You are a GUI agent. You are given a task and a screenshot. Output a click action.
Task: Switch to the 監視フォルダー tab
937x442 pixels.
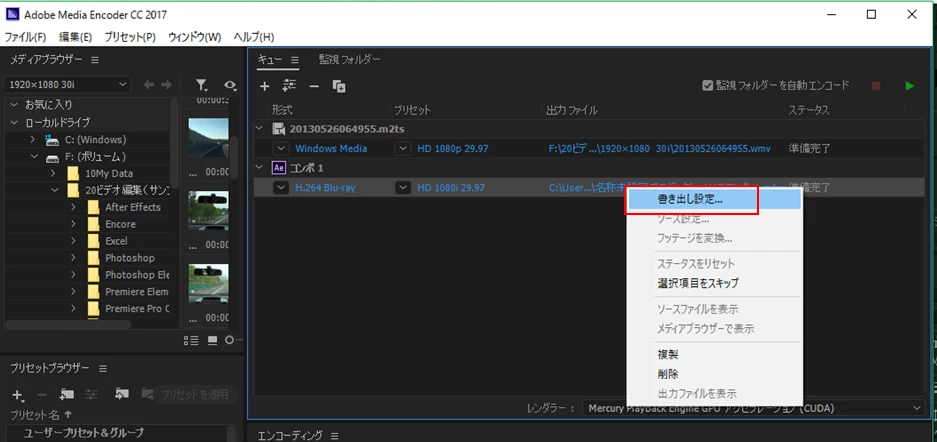coord(350,59)
